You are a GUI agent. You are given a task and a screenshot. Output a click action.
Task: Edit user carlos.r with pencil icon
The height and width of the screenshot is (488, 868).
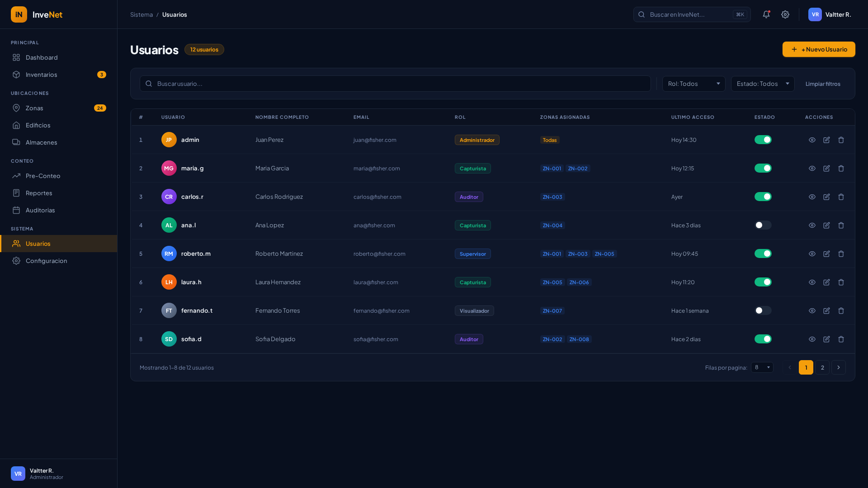pos(826,197)
